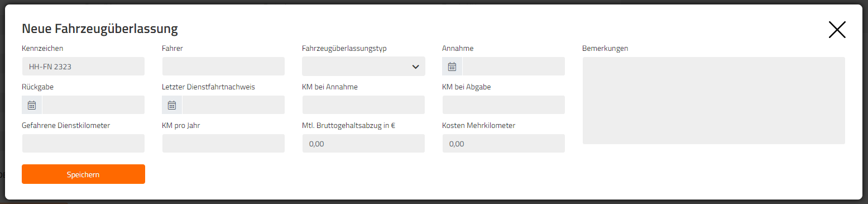Edit Mtl. Bruttogehaltsabzug in € field
This screenshot has height=204, width=868.
[x=363, y=144]
